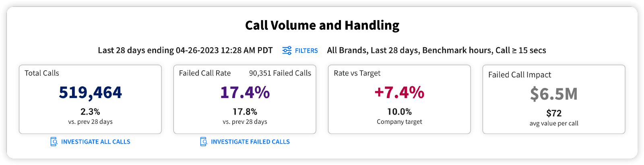This screenshot has height=165, width=644.
Task: Click the All Brands filter summary text
Action: click(x=436, y=50)
